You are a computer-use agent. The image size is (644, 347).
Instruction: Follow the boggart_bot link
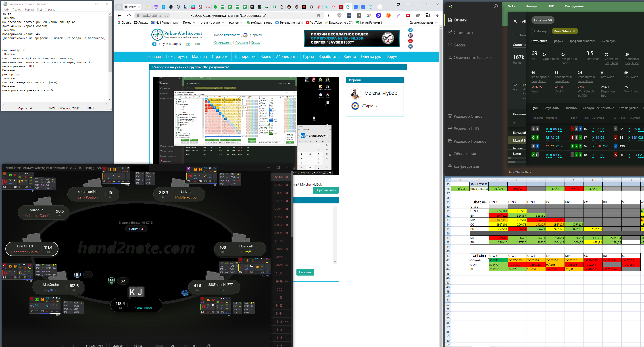191,44
